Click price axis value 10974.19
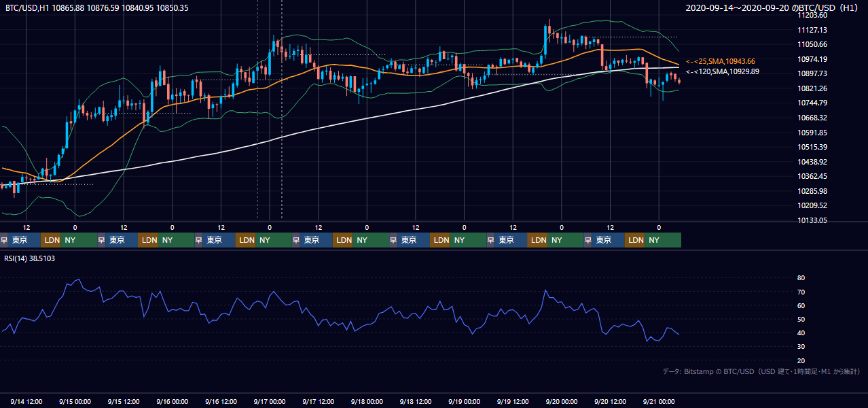 (x=812, y=59)
